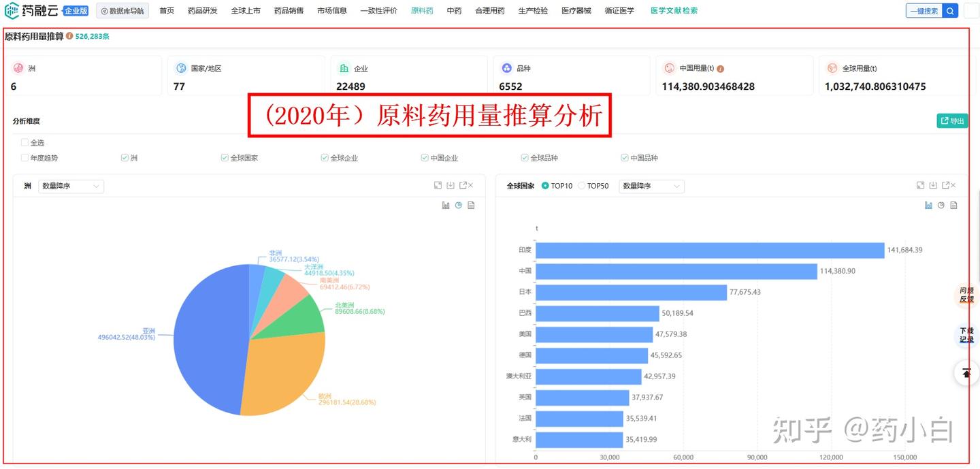Click the 一键搜索 button

pyautogui.click(x=924, y=11)
